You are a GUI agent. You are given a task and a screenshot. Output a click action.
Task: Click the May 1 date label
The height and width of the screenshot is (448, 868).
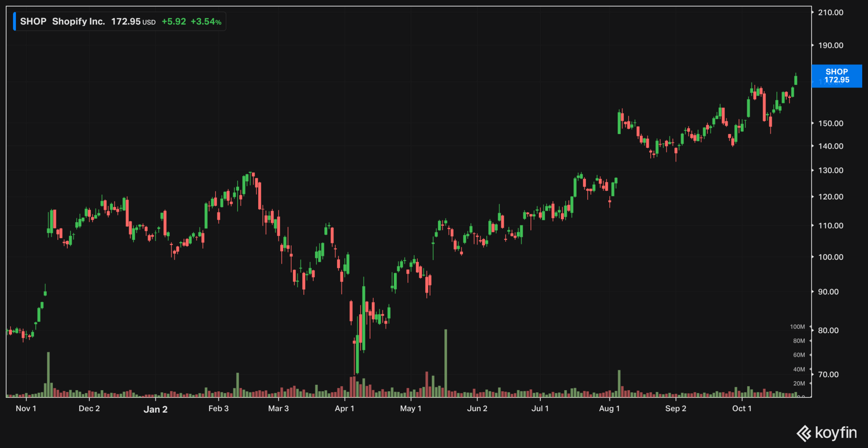(x=410, y=409)
